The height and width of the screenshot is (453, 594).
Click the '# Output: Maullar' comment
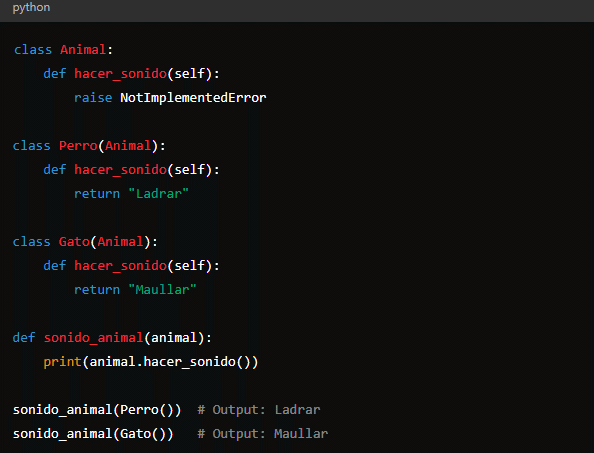263,434
